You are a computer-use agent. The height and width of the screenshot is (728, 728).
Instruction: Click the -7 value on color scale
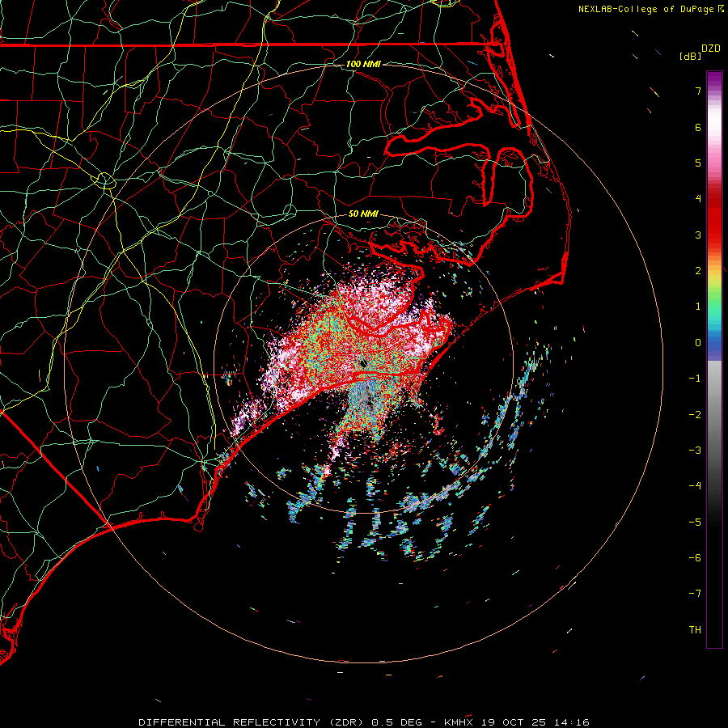point(695,594)
